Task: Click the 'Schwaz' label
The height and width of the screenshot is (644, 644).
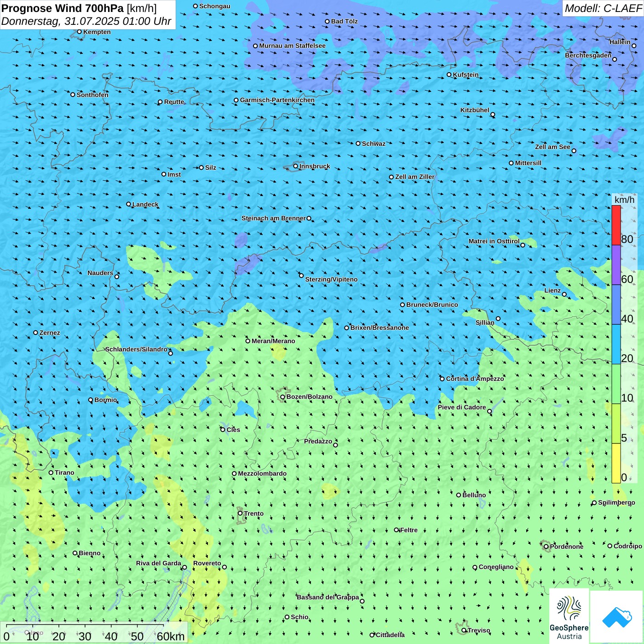Action: (x=374, y=144)
